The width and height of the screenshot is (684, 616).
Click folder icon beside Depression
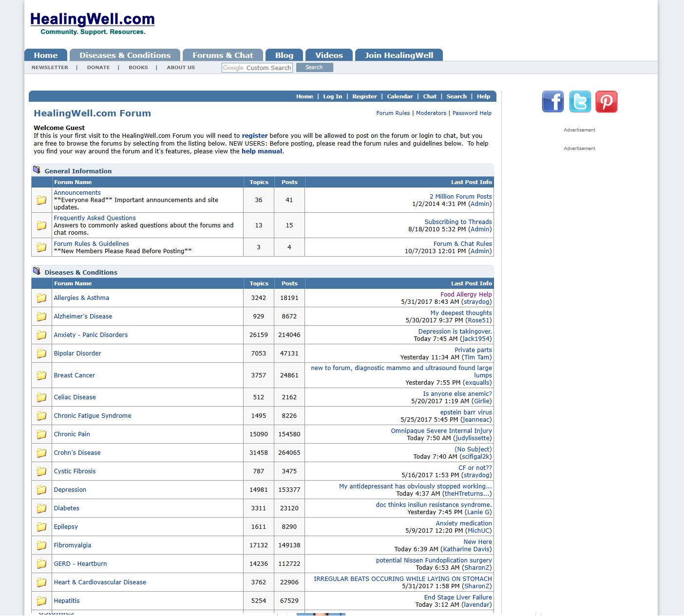[41, 490]
